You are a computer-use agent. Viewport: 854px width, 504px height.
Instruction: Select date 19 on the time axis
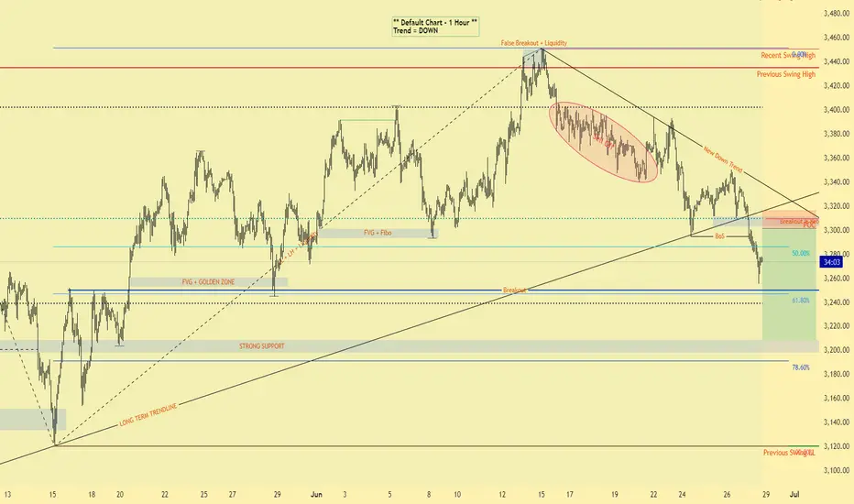[x=614, y=495]
